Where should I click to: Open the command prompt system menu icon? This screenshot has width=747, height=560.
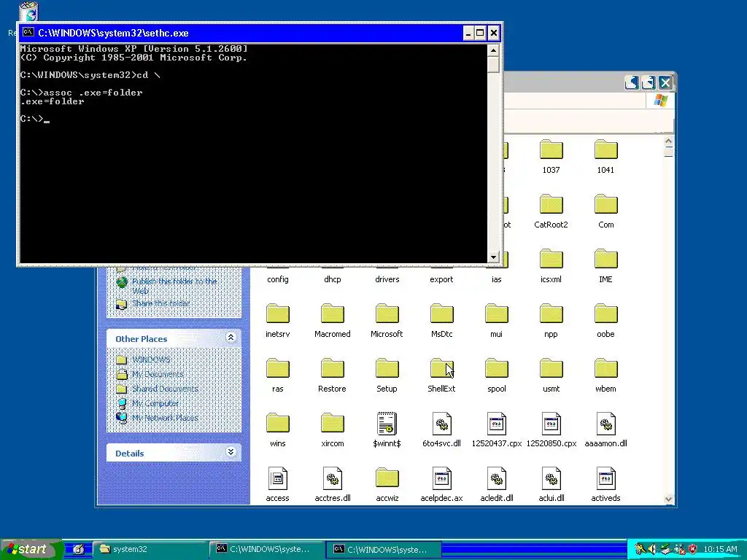click(28, 32)
